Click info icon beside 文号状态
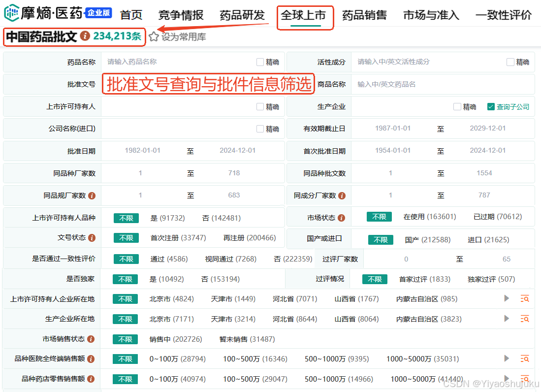This screenshot has height=392, width=541. [x=92, y=238]
